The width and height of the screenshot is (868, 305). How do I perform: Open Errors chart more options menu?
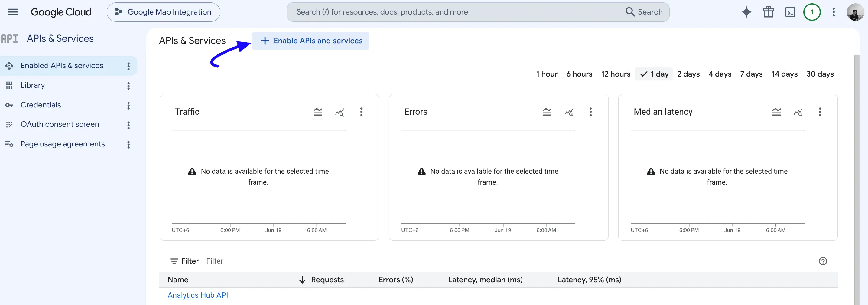coord(590,112)
